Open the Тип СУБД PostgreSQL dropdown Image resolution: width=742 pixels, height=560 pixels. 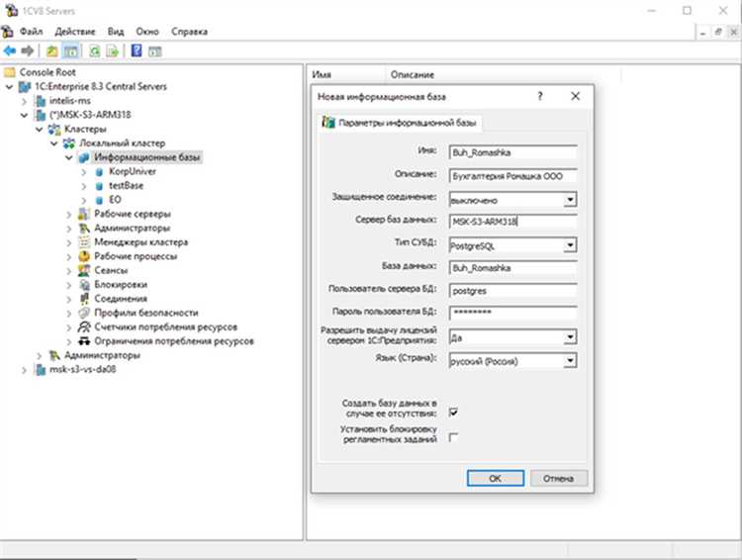tap(570, 245)
